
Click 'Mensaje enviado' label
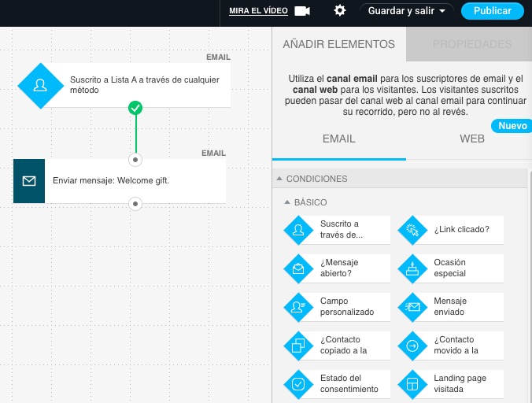coord(450,306)
